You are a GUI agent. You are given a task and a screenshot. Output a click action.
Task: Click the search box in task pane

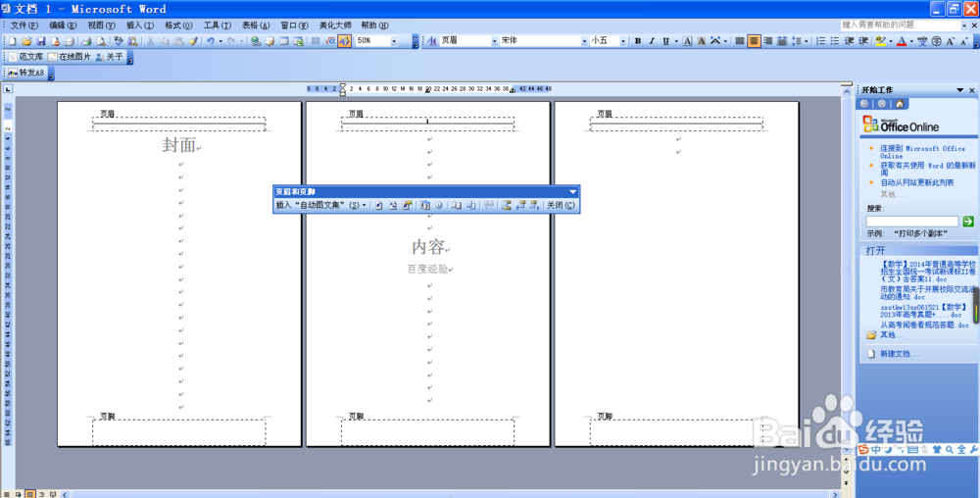click(911, 222)
